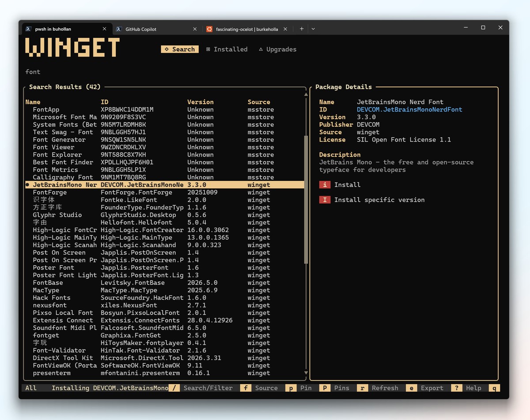The height and width of the screenshot is (420, 530).
Task: Click the uppercase 'P' Pins key badge
Action: click(x=325, y=388)
